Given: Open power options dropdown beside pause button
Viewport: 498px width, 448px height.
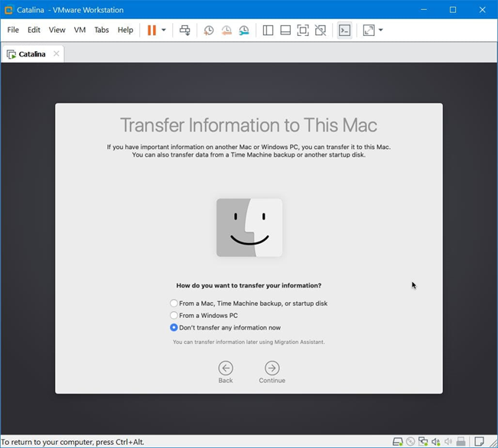Looking at the screenshot, I should tap(164, 30).
